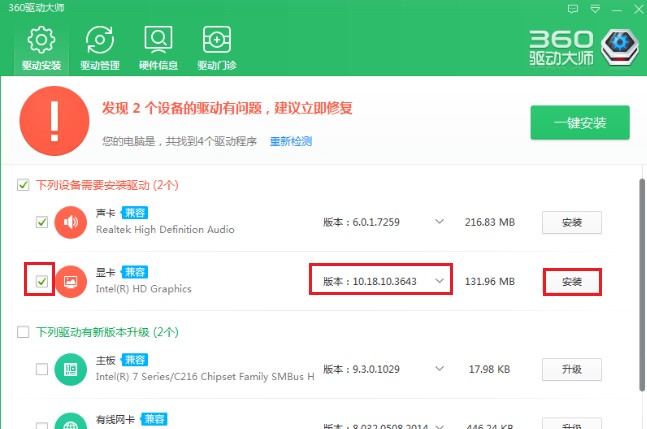Open the title bar dropdown menu icon
Viewport: 647px width, 429px height.
pos(595,9)
